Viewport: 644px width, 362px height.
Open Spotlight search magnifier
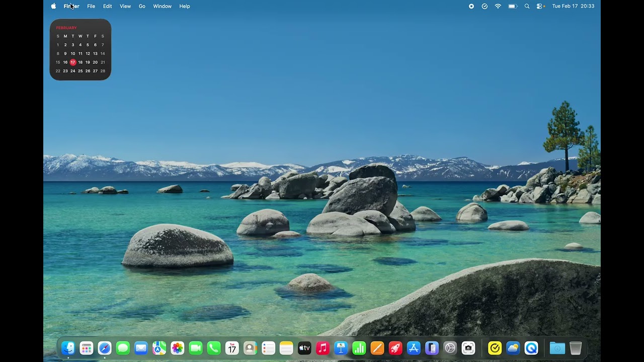click(527, 6)
